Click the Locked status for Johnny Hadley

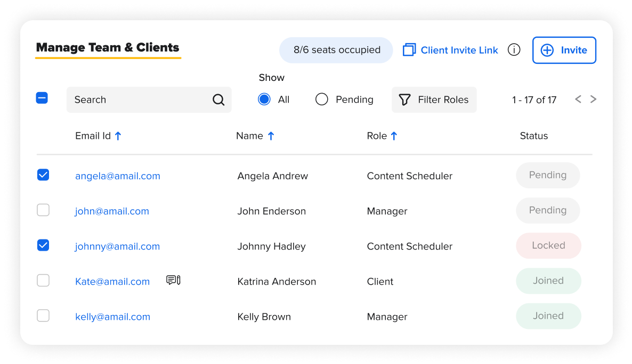548,245
